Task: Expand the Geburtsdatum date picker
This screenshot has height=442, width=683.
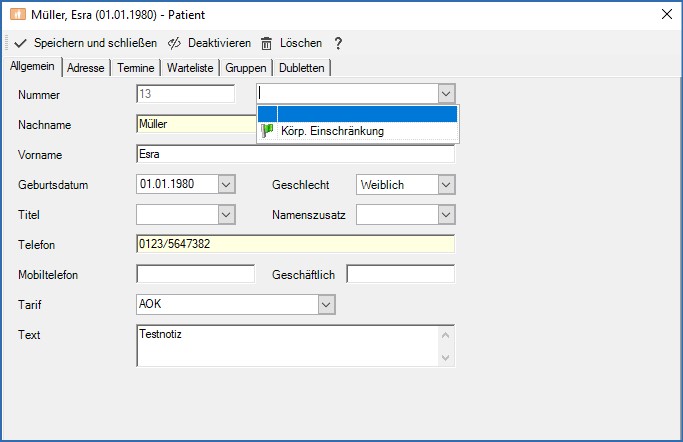Action: pos(226,185)
